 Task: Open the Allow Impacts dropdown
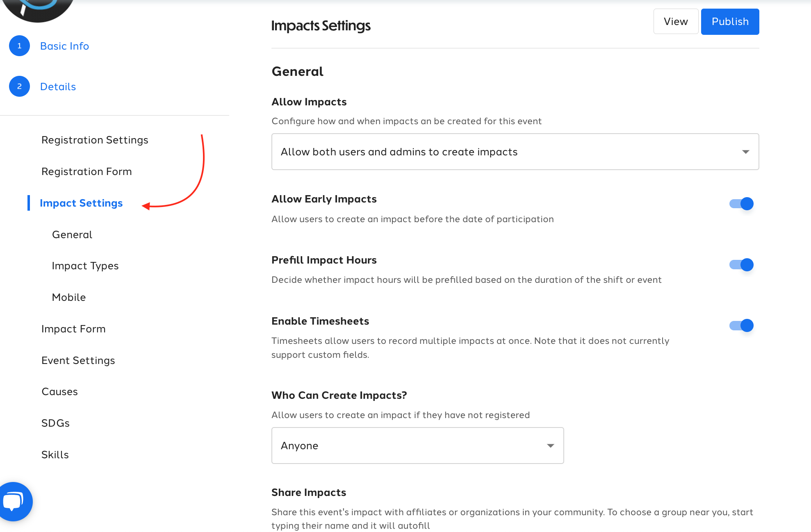pos(515,152)
